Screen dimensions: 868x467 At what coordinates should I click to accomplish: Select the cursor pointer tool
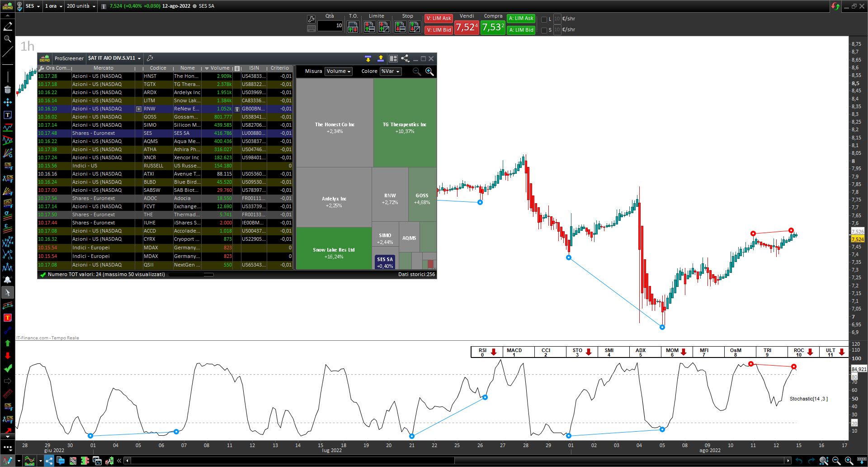pyautogui.click(x=8, y=293)
